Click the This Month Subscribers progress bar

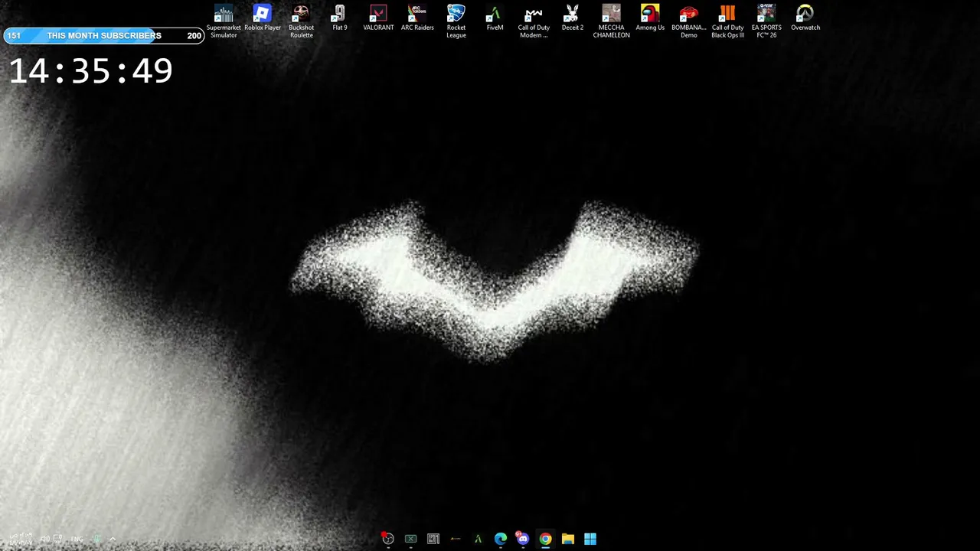[103, 35]
